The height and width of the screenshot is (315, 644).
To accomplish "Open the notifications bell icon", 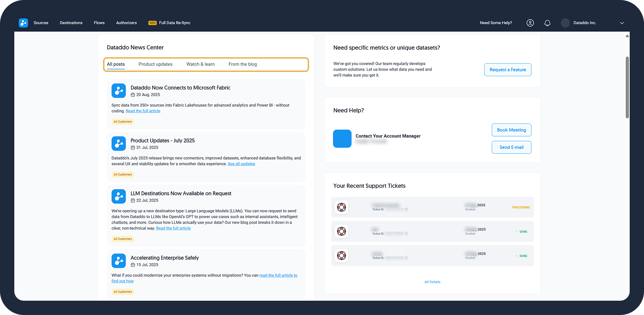I will (x=547, y=23).
